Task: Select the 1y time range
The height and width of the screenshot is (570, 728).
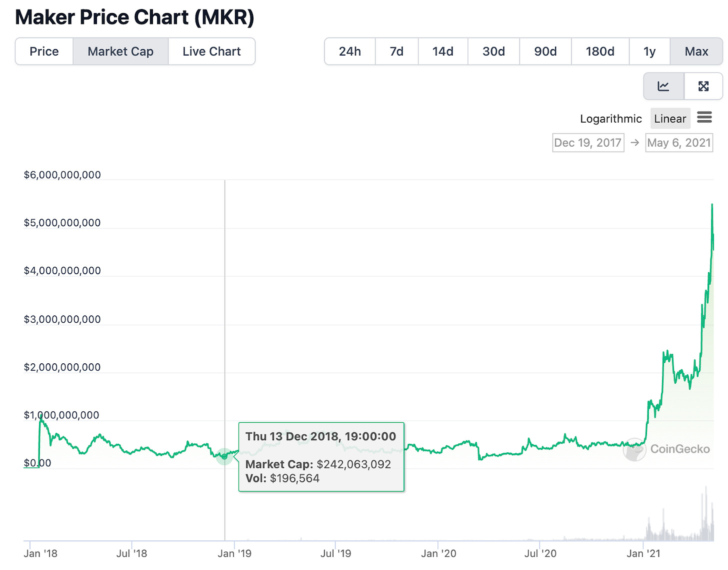Action: 649,52
